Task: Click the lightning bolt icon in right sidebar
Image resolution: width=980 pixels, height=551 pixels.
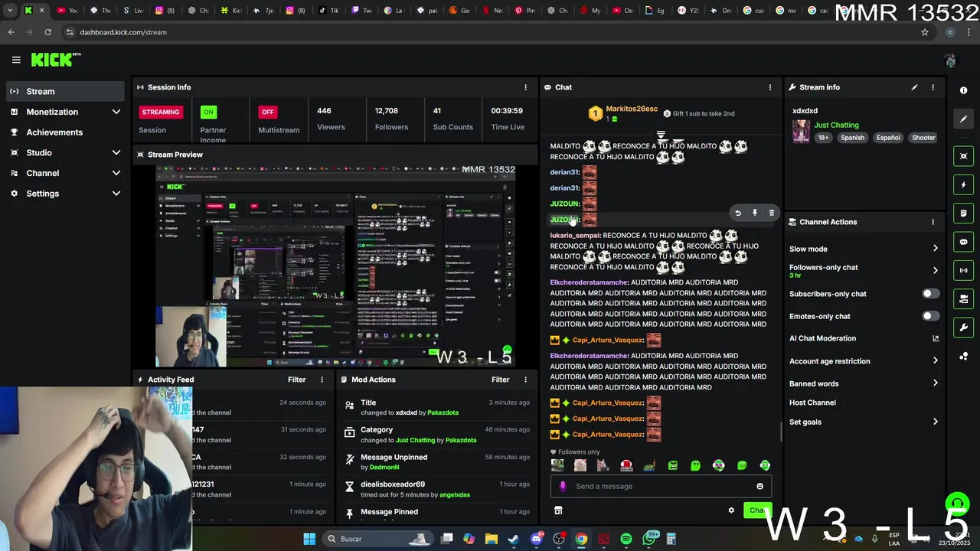Action: [x=964, y=184]
